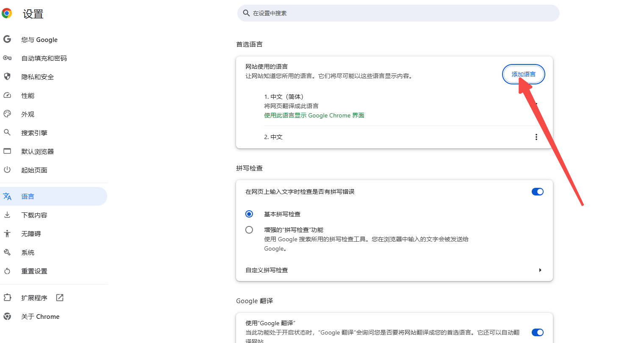Click the 自定义拼写检查 label

tap(266, 270)
